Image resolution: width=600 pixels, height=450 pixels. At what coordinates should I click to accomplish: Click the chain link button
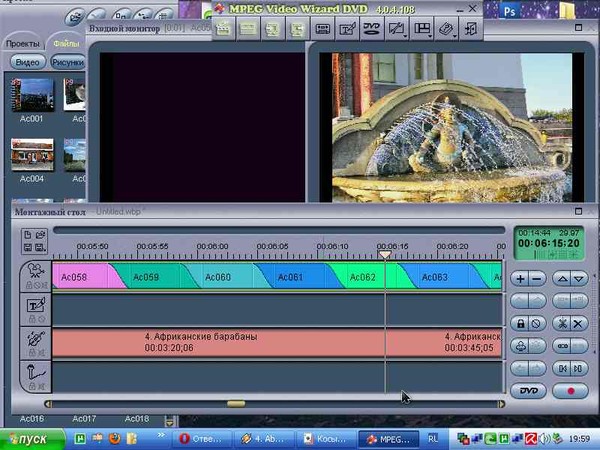(562, 346)
